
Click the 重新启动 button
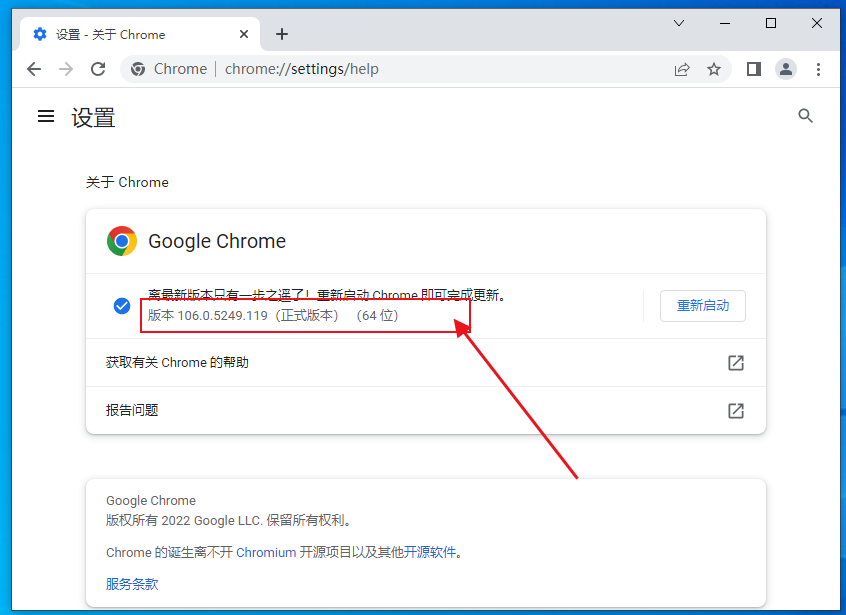coord(702,306)
